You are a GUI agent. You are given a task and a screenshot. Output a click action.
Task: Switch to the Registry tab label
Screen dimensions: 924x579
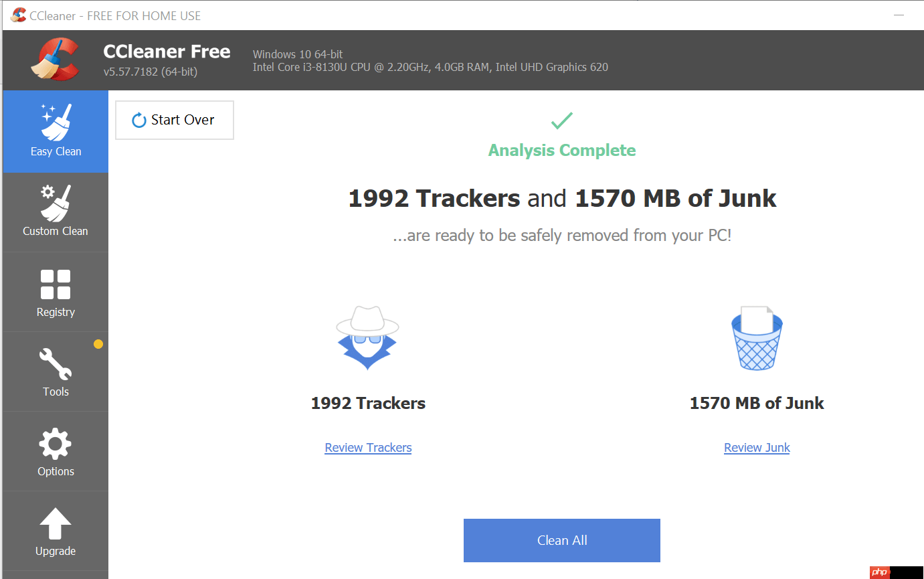[x=56, y=312]
